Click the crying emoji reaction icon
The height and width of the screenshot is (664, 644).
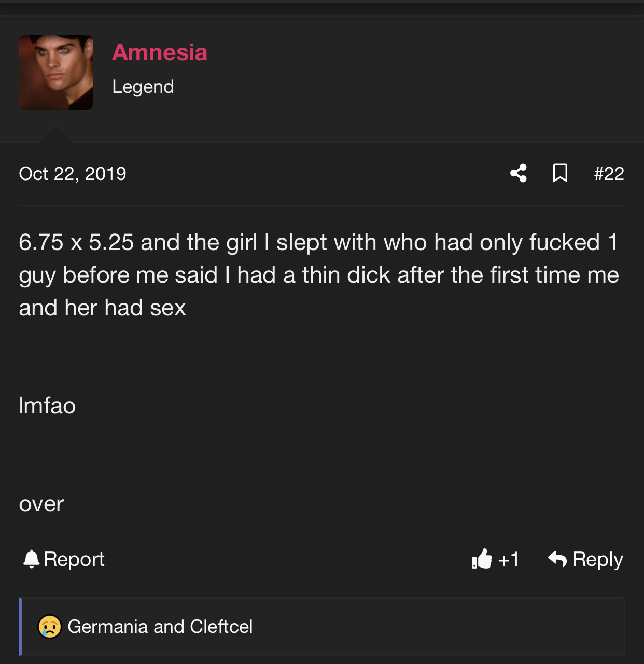[50, 627]
